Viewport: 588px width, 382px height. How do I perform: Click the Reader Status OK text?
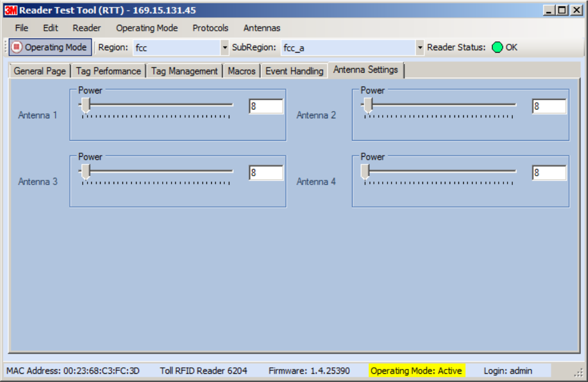511,47
